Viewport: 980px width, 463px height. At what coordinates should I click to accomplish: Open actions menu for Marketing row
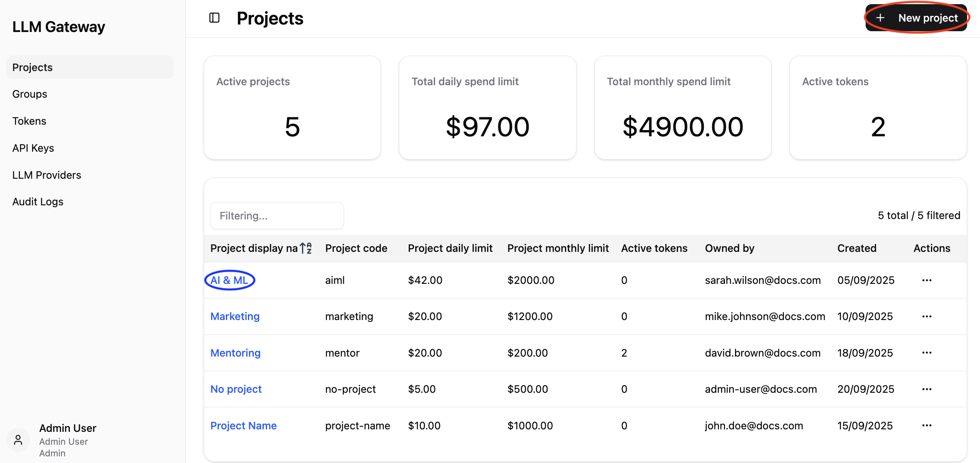tap(927, 316)
